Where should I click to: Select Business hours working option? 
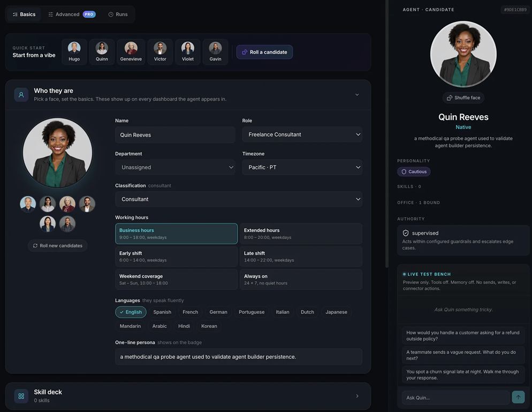pos(177,234)
